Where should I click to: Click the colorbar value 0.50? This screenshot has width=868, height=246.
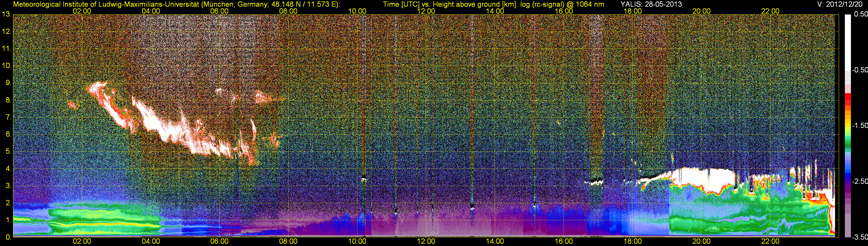[x=861, y=14]
